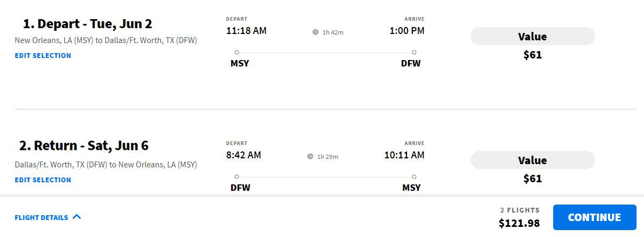Click the "2. Return - Sat, Jun 6" heading
Image resolution: width=644 pixels, height=237 pixels.
point(83,146)
